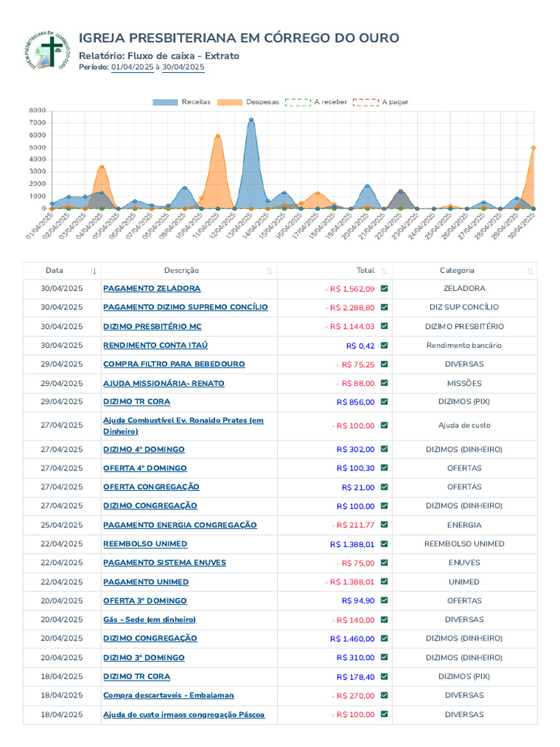Viewport: 560px width, 747px height.
Task: Open the COMPRA FILTRO PARA BEBEDOURO link
Action: (174, 364)
